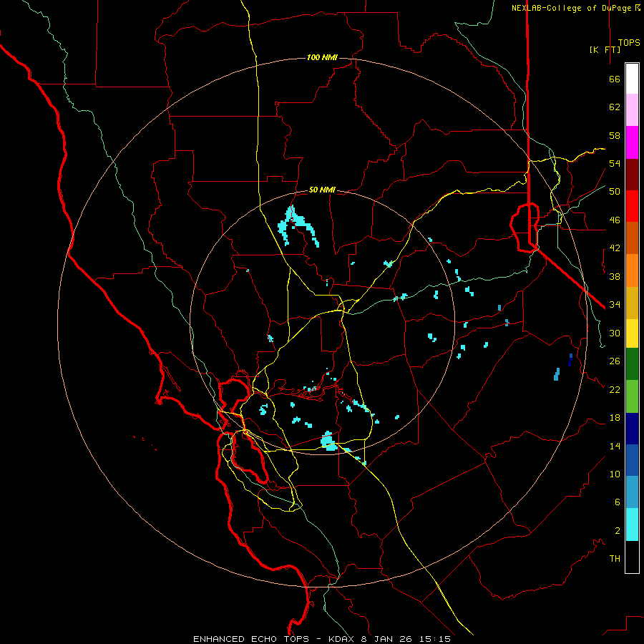Click the '8 JAN 26' date in the footer
644x644 pixels.
(387, 639)
